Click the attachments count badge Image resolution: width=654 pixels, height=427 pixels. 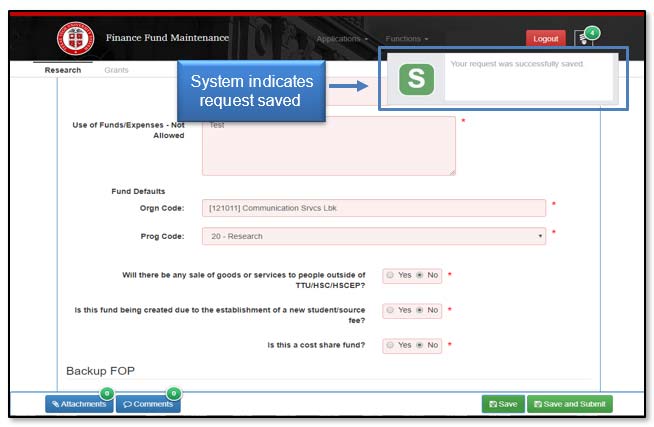click(x=107, y=393)
